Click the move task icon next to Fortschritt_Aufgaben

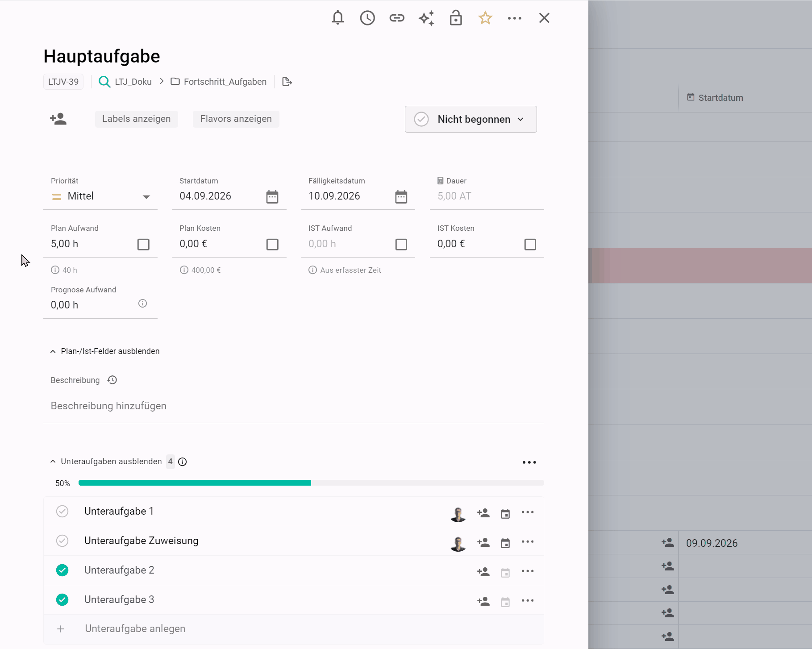(x=287, y=82)
